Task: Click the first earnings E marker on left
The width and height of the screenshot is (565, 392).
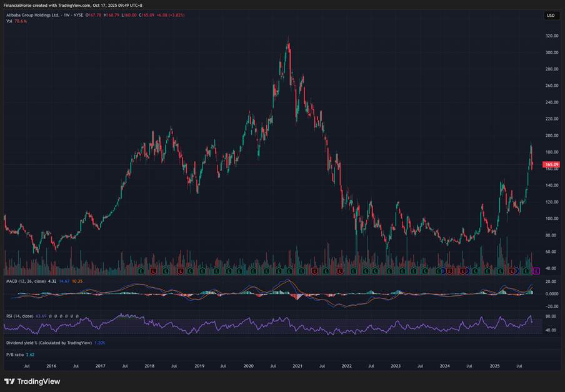Action: pyautogui.click(x=141, y=271)
